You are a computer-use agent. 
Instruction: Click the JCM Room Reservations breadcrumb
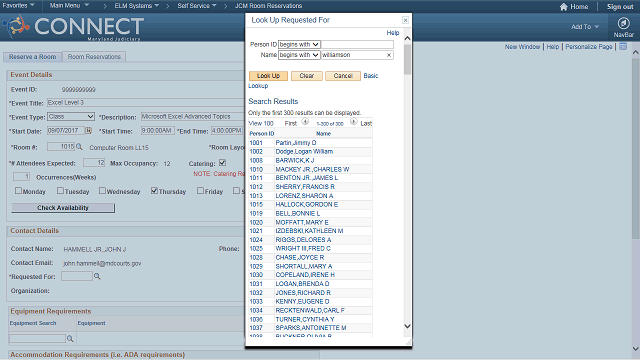tap(269, 6)
